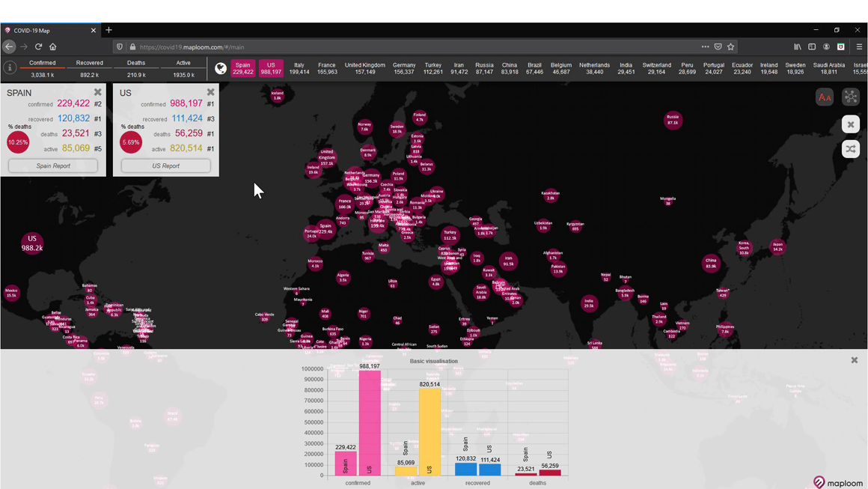Viewport: 868px width, 489px height.
Task: Switch to the Recovered tab
Action: point(89,63)
